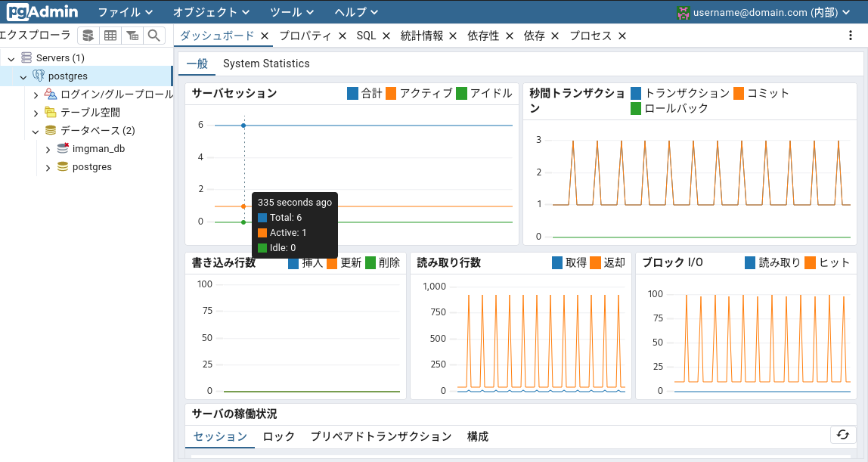Viewport: 868px width, 462px height.
Task: Select the imgman_db disconnected database icon
Action: [x=63, y=149]
